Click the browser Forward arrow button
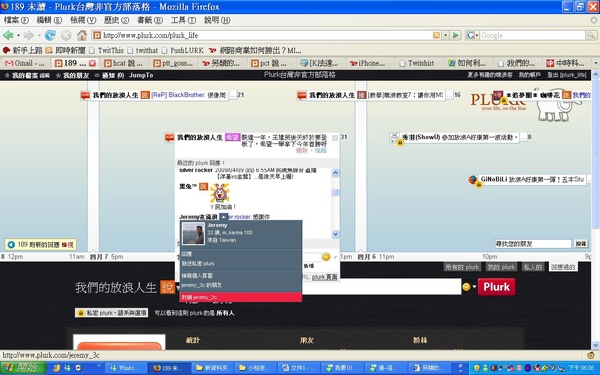 28,35
